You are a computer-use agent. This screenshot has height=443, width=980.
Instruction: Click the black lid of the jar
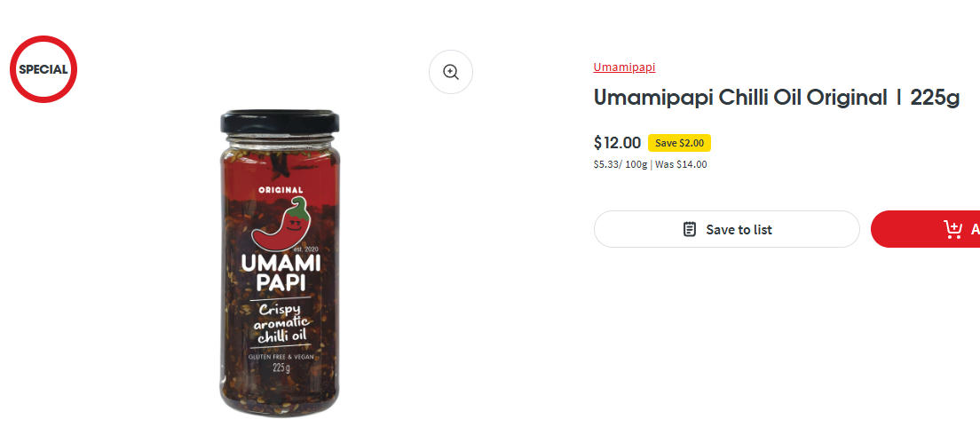click(281, 123)
